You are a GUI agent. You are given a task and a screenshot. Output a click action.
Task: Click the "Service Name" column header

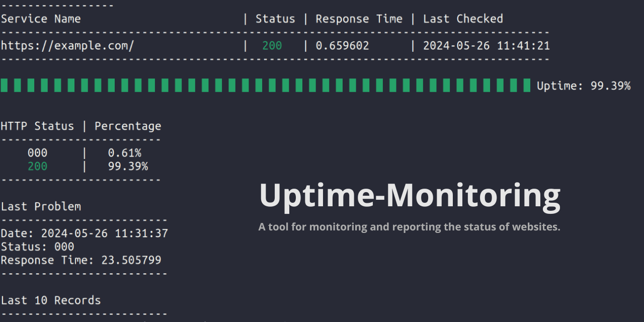point(41,19)
